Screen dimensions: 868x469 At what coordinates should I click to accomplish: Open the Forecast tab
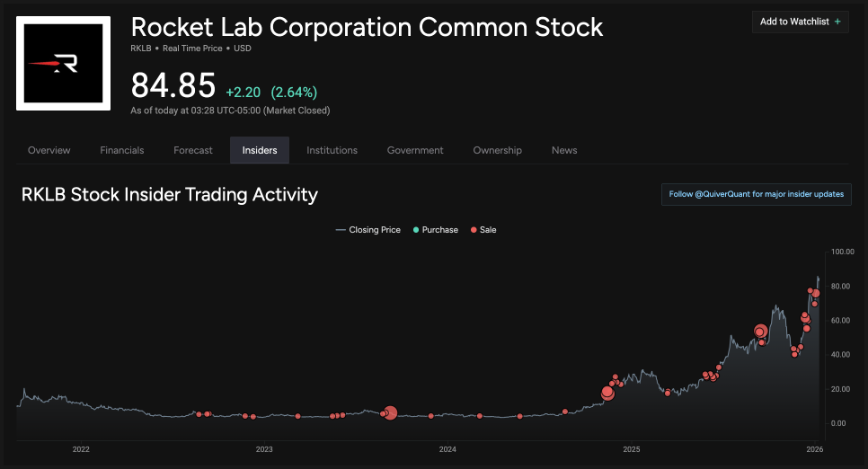coord(193,150)
